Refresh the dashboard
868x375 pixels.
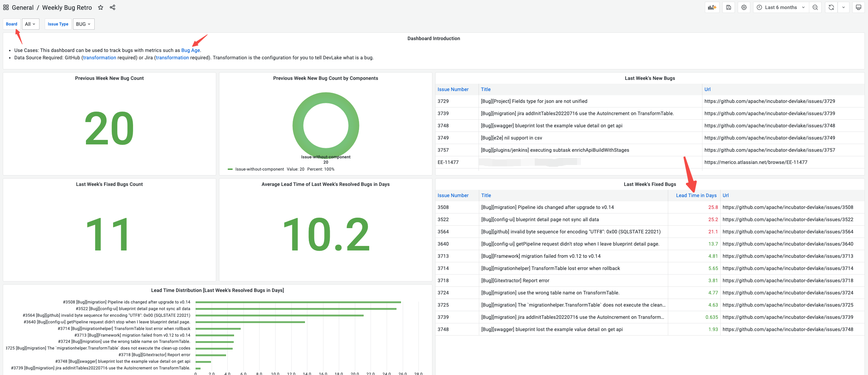pyautogui.click(x=831, y=7)
